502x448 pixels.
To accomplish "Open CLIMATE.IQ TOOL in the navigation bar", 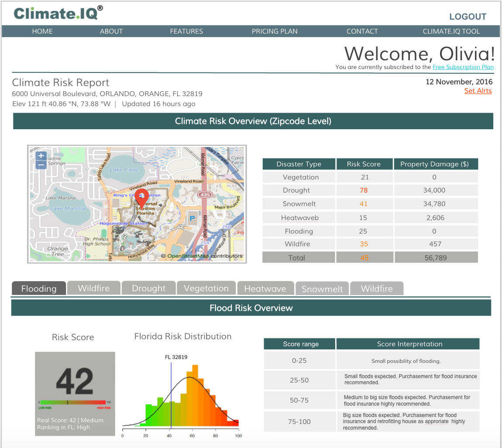I will [451, 31].
